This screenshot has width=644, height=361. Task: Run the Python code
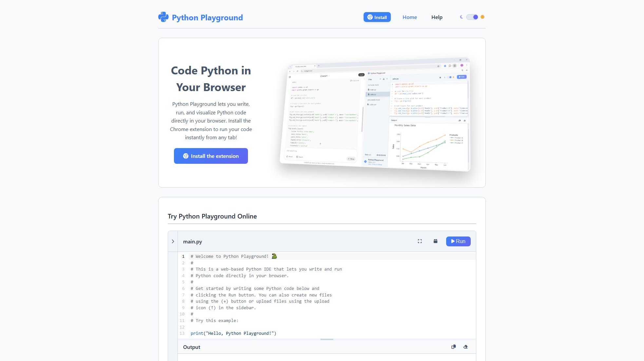pos(458,241)
